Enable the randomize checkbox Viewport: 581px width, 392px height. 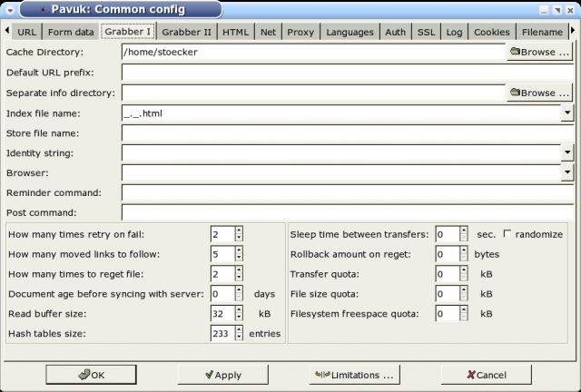pos(507,234)
